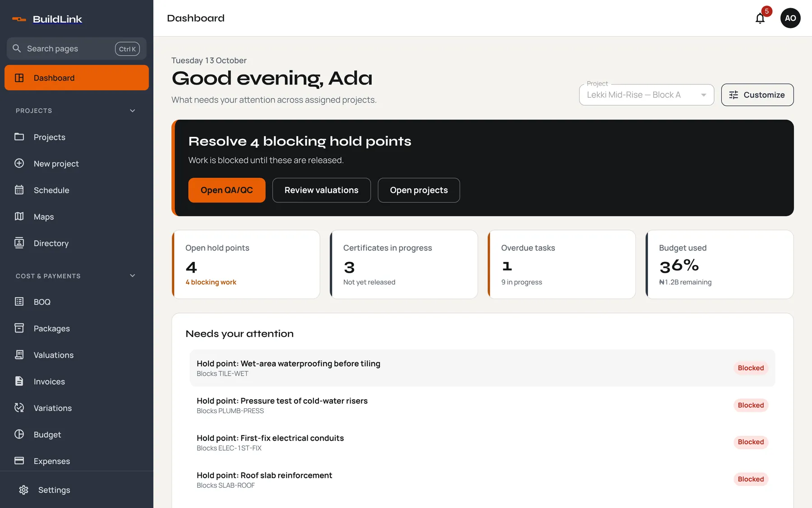Collapse the PROJECTS sidebar section chevron

pos(133,111)
